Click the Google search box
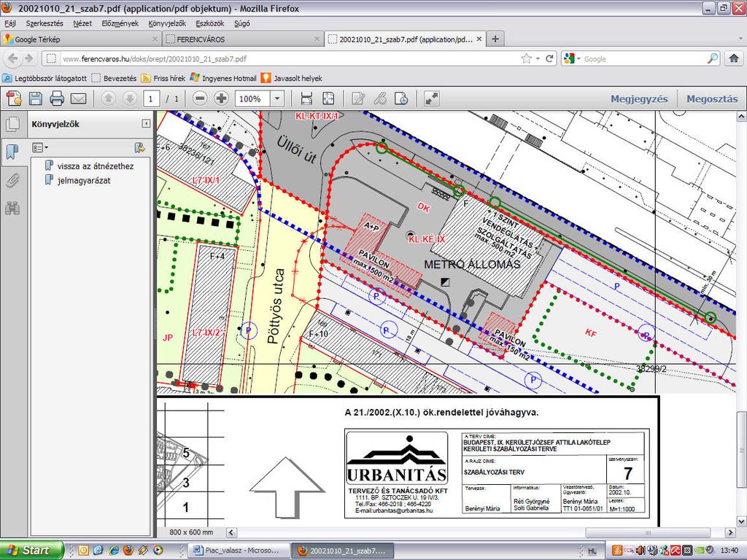 [x=644, y=58]
